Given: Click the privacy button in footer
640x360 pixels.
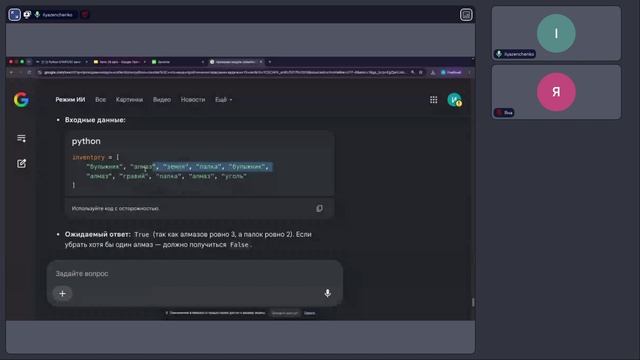Looking at the screenshot, I should (x=285, y=313).
